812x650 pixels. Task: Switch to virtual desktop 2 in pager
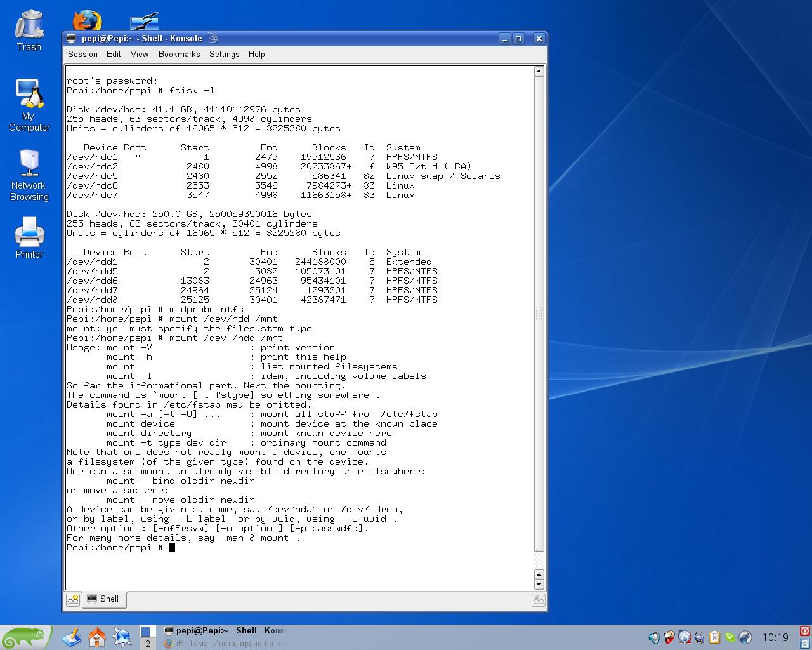coord(147,644)
